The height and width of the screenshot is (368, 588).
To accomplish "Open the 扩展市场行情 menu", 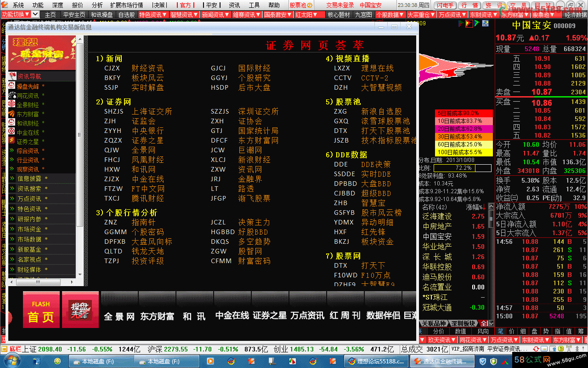I will pos(126,5).
